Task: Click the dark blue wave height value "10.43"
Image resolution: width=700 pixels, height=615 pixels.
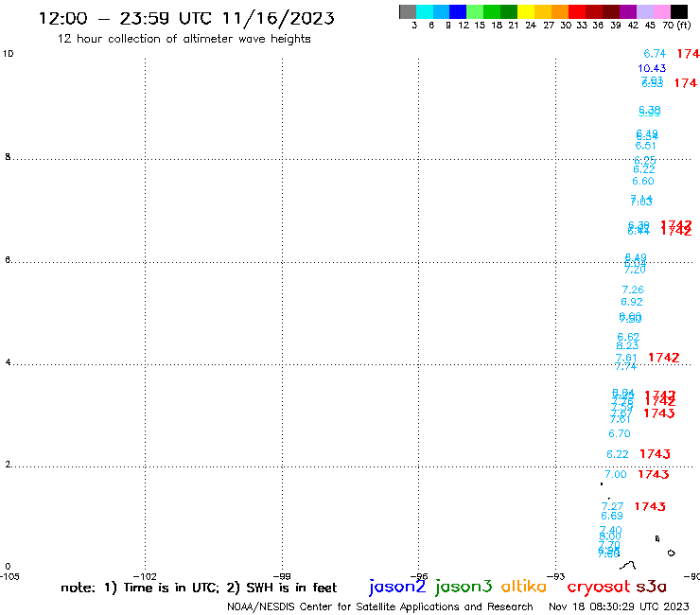Action: (x=652, y=68)
